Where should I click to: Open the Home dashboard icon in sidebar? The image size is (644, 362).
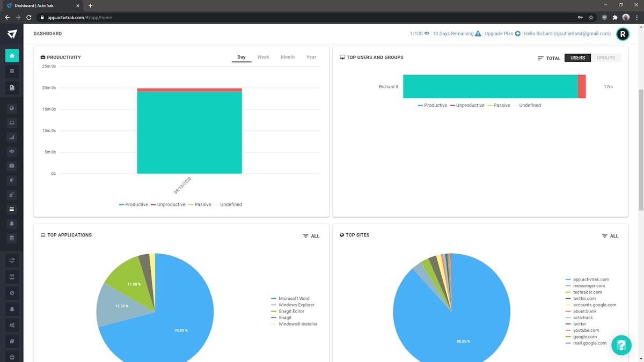coord(12,55)
